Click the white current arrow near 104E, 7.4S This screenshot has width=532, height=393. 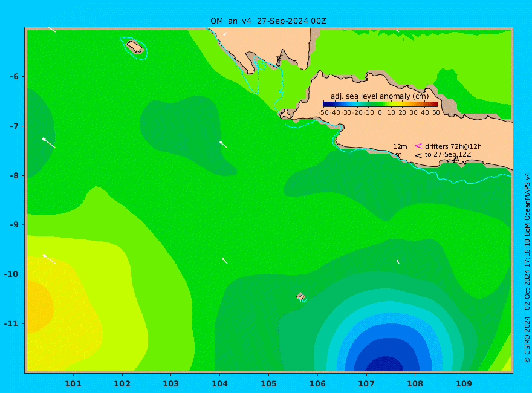click(223, 145)
